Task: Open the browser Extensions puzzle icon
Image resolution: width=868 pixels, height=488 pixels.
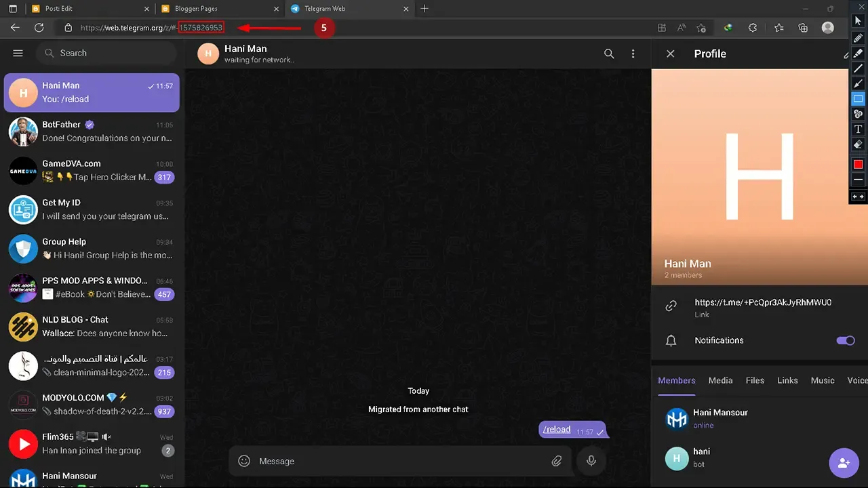Action: [x=753, y=28]
